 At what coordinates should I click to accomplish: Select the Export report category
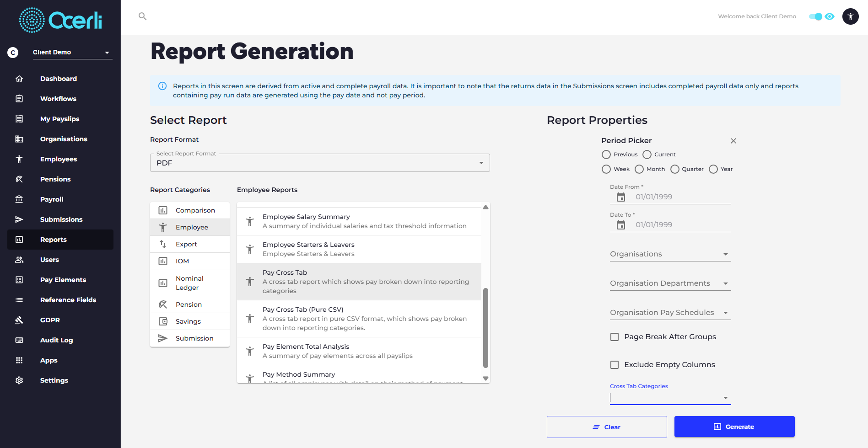point(190,244)
